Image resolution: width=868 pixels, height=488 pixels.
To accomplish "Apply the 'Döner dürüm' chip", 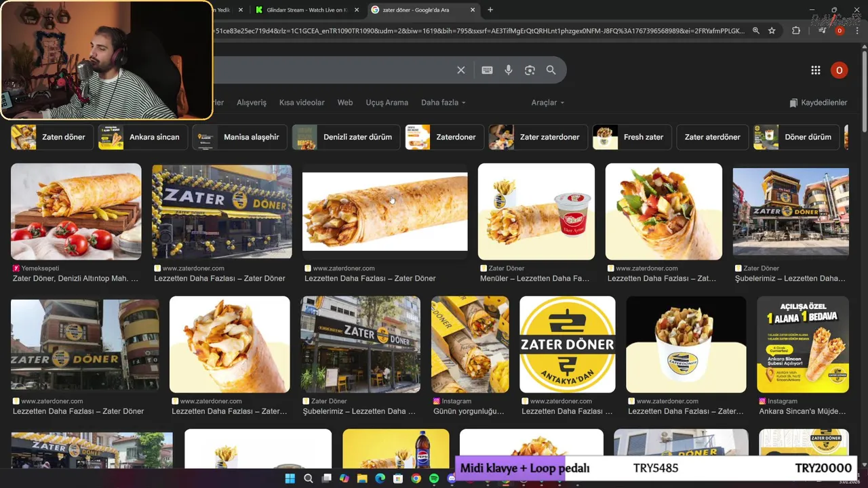I will (x=796, y=137).
